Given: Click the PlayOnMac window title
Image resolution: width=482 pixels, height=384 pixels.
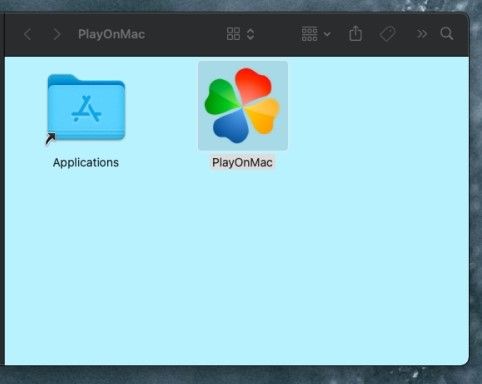Looking at the screenshot, I should pos(111,34).
